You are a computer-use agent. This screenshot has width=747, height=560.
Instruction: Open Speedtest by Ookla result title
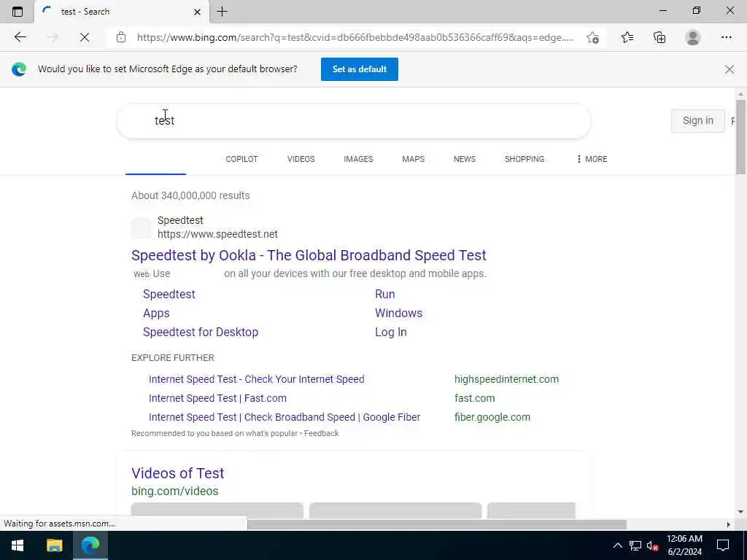pyautogui.click(x=309, y=255)
